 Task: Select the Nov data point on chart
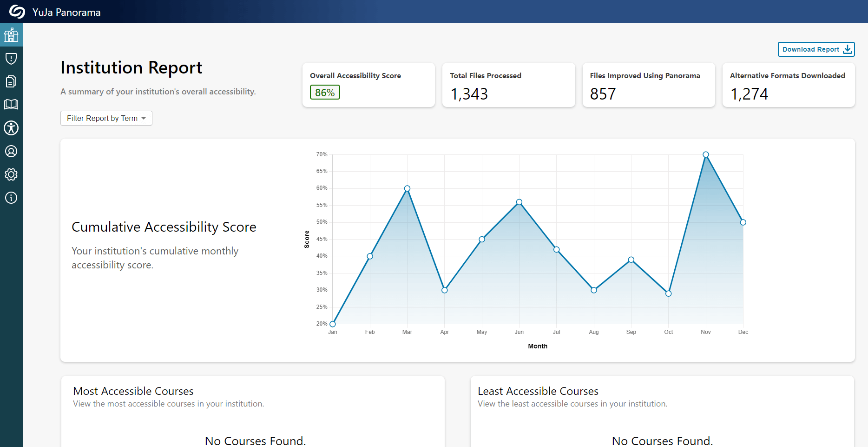[x=706, y=154]
